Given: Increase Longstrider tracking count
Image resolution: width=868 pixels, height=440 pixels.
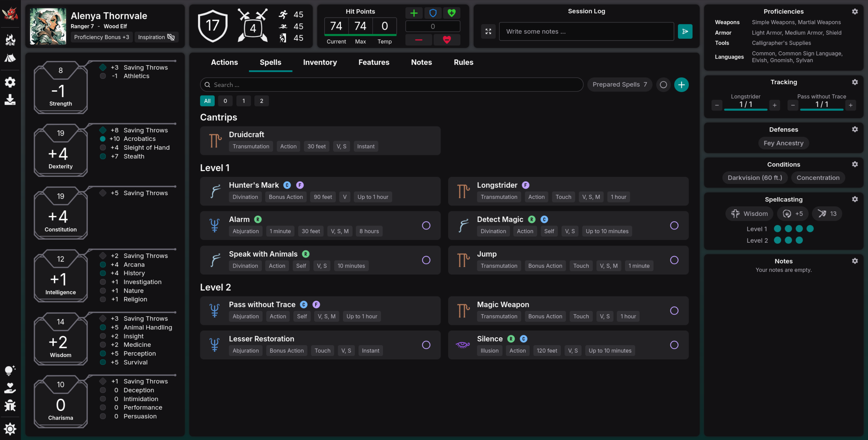Looking at the screenshot, I should tap(774, 105).
